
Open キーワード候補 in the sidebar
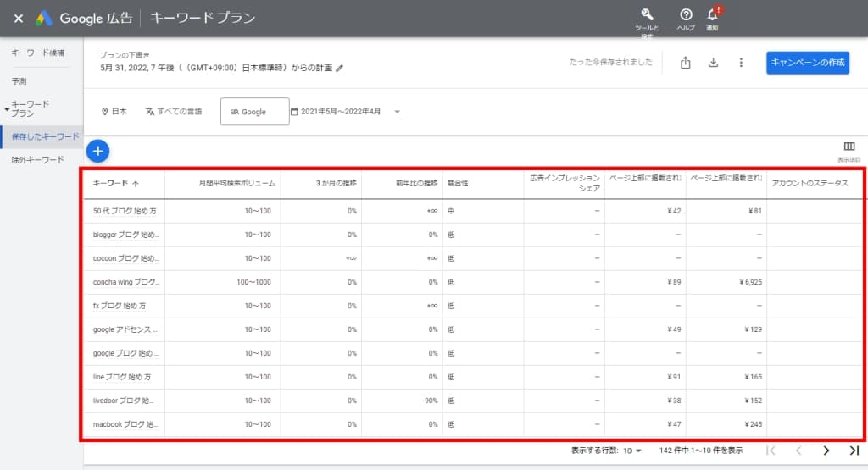click(37, 53)
